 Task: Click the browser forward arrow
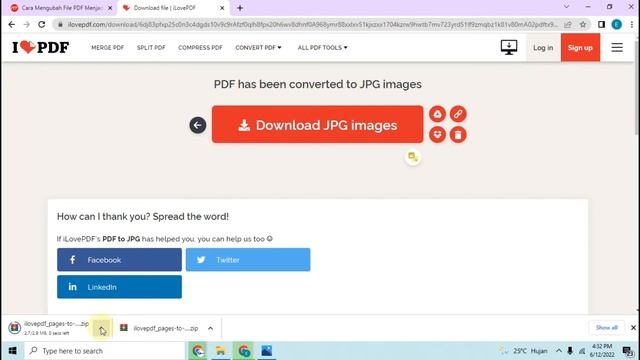tap(27, 24)
